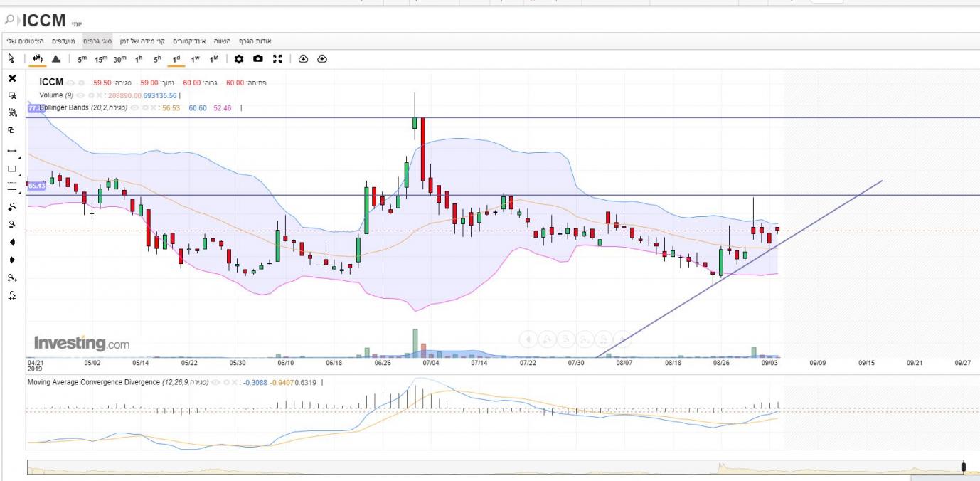Expand the horizontal lines tool group
The height and width of the screenshot is (481, 980).
(x=19, y=192)
